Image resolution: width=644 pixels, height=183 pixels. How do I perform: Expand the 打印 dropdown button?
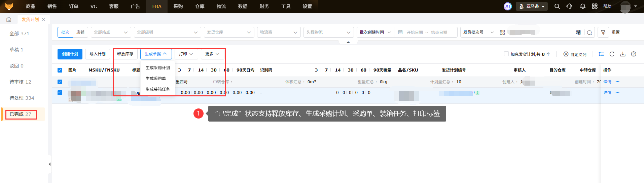click(186, 54)
